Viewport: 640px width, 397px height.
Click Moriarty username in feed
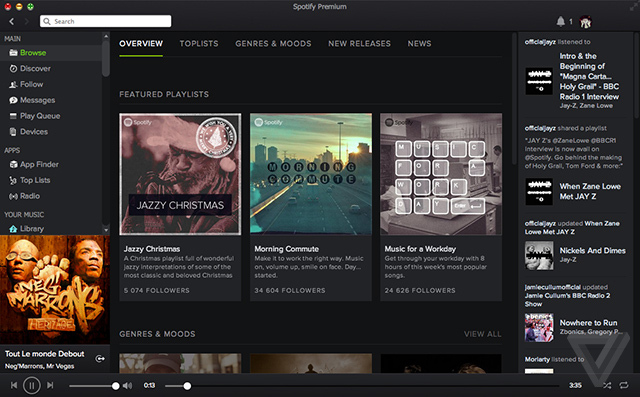[537, 359]
